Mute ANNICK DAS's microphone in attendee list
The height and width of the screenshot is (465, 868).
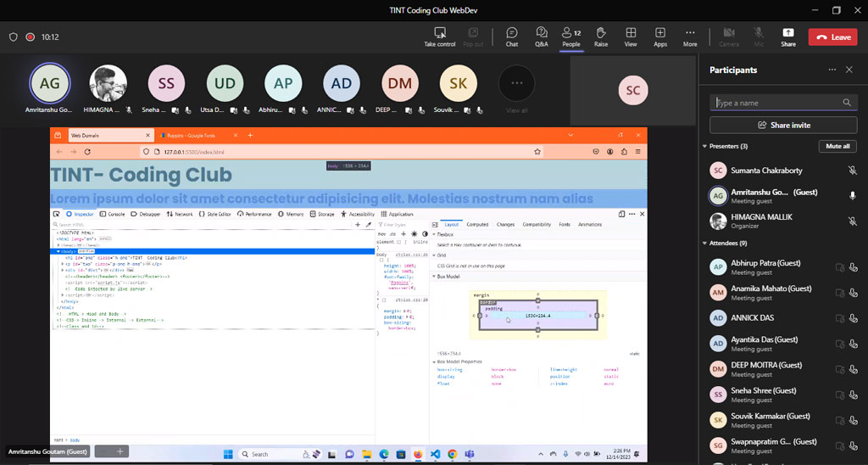pyautogui.click(x=853, y=318)
